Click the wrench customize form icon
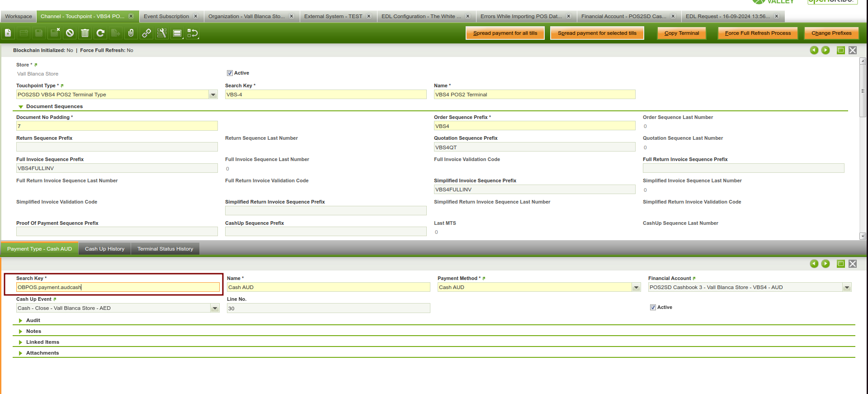The height and width of the screenshot is (394, 868). 162,33
